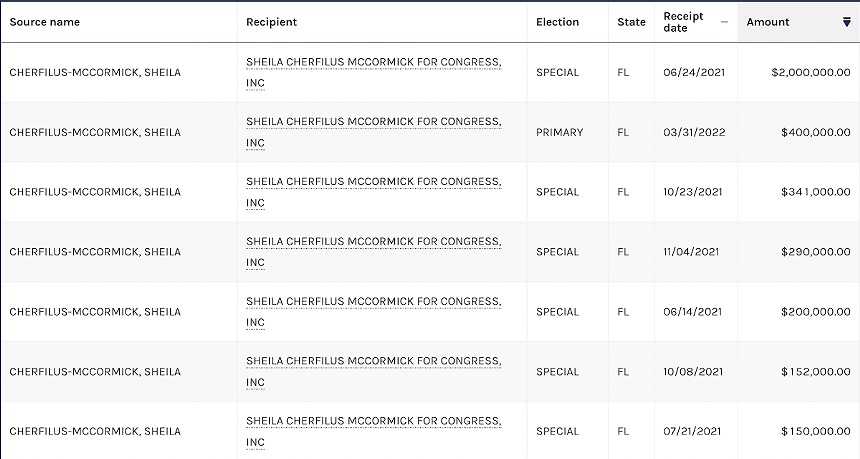Click the Receipt date sort dash icon
The height and width of the screenshot is (459, 860).
point(725,22)
